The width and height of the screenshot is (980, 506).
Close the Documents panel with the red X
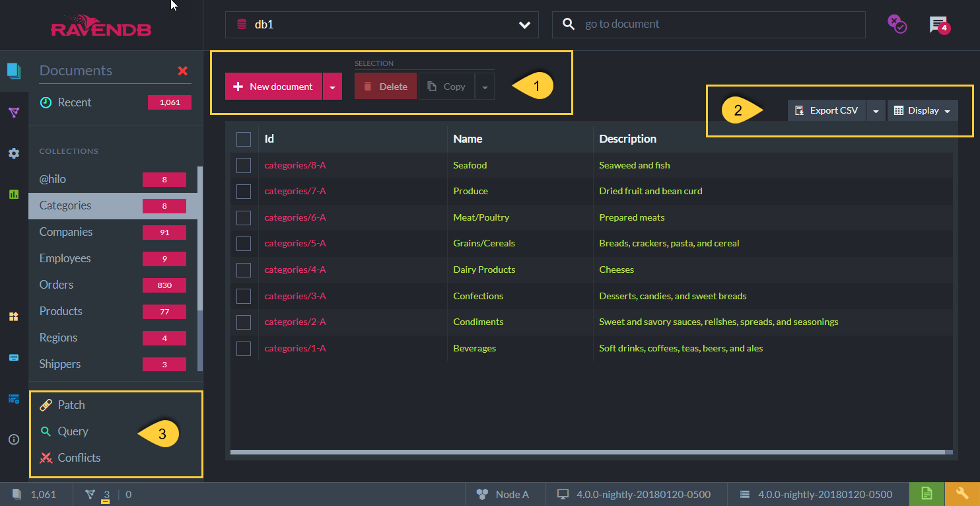[183, 71]
